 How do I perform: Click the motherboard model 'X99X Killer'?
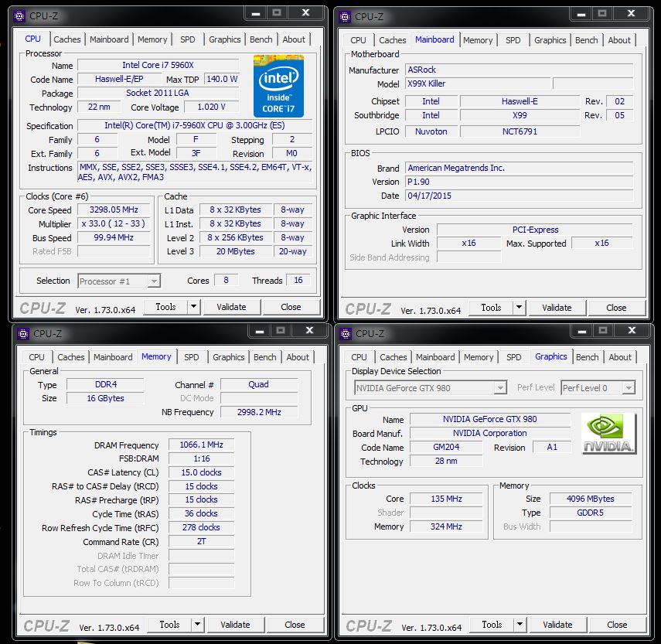click(478, 83)
